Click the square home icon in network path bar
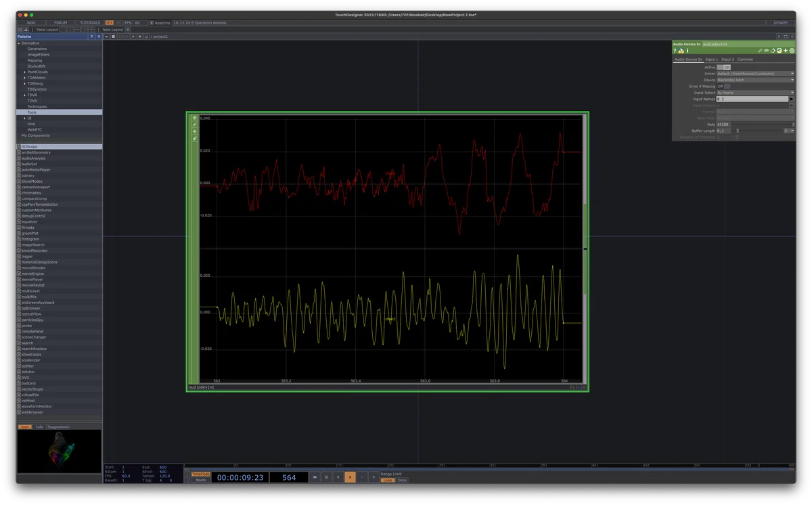812x505 pixels. click(x=113, y=37)
